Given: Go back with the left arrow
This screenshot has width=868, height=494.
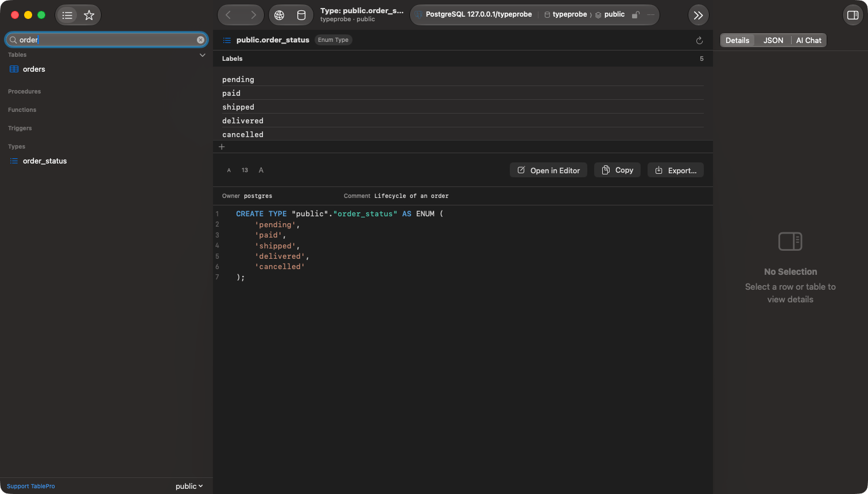Looking at the screenshot, I should pyautogui.click(x=228, y=15).
